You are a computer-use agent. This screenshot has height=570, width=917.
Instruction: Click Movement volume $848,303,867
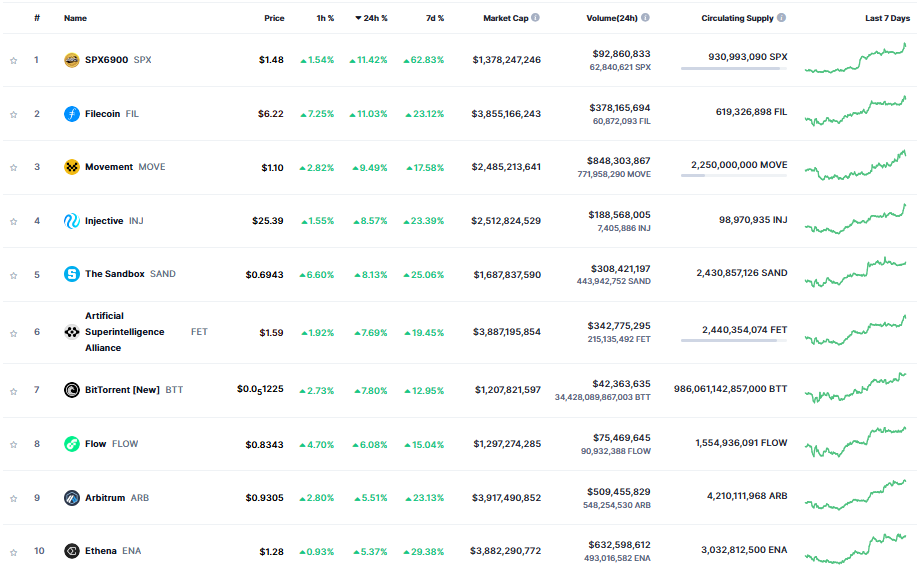click(x=619, y=161)
